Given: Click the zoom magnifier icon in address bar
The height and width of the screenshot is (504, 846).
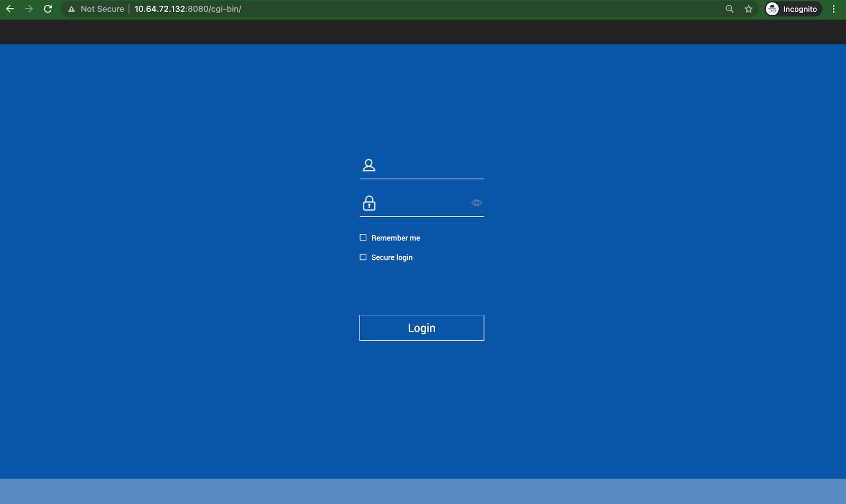Looking at the screenshot, I should pyautogui.click(x=730, y=9).
